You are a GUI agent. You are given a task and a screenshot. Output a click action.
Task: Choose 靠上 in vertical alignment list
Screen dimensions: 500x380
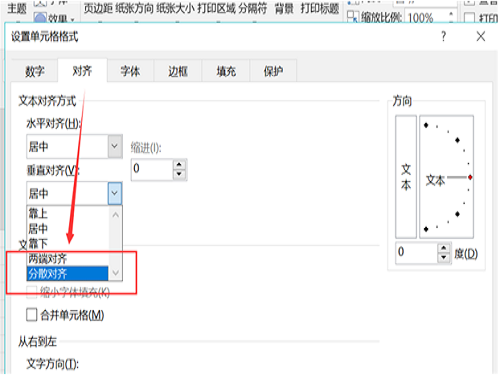coord(68,213)
